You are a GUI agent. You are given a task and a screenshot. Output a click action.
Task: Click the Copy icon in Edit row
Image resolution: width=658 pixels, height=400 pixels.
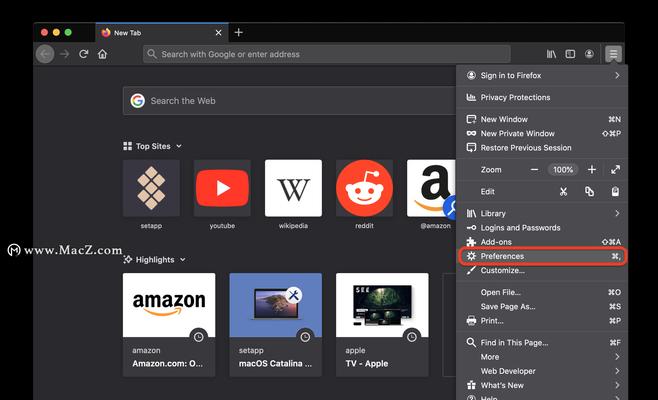click(x=589, y=191)
